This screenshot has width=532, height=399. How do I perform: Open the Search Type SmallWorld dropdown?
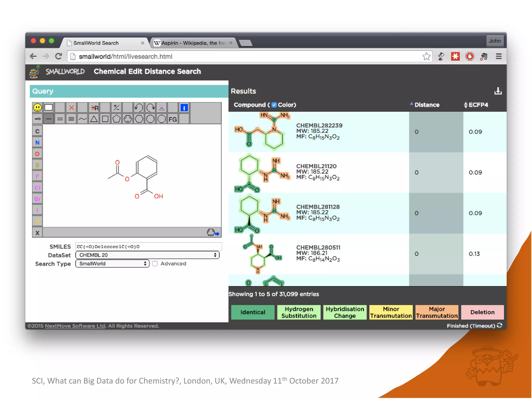[x=112, y=264]
